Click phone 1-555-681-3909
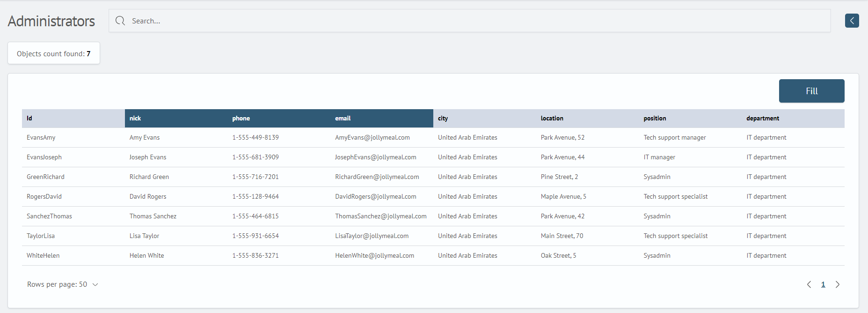Screen dimensions: 868x313 255,157
